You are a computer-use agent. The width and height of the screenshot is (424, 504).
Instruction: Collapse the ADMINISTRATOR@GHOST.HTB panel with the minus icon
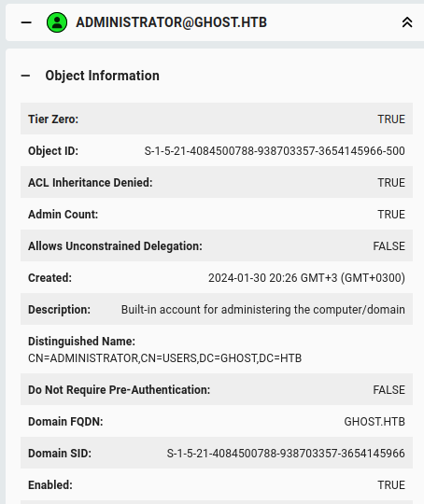click(x=26, y=22)
